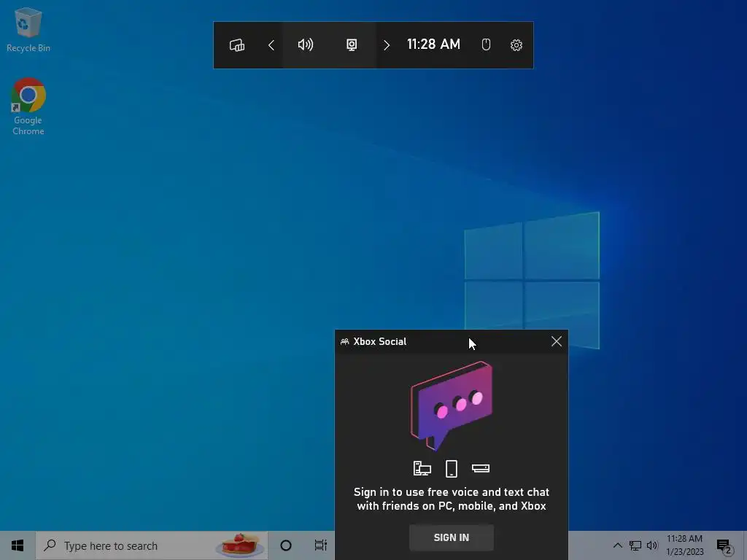Click the Xbox Social title text
Viewport: 747px width, 560px height.
(379, 341)
